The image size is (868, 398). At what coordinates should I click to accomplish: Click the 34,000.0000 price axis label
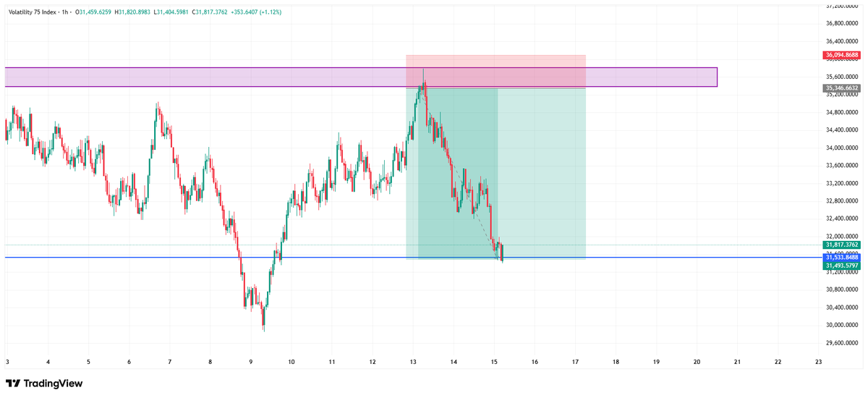tap(843, 148)
